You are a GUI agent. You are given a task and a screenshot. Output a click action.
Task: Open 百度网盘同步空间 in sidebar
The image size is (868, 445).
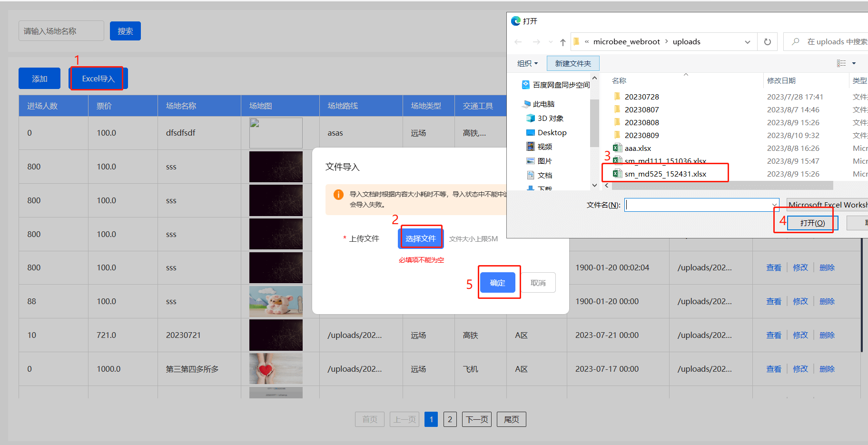point(561,85)
